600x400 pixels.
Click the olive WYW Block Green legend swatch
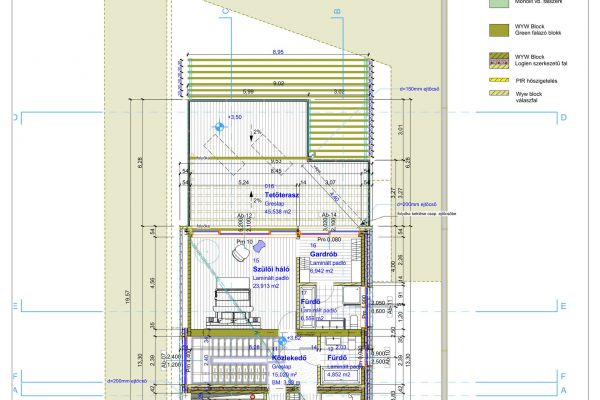(x=499, y=30)
